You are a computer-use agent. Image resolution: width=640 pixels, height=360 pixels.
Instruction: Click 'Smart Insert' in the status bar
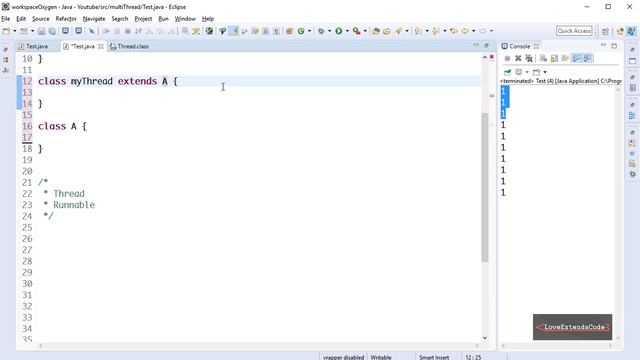[434, 357]
